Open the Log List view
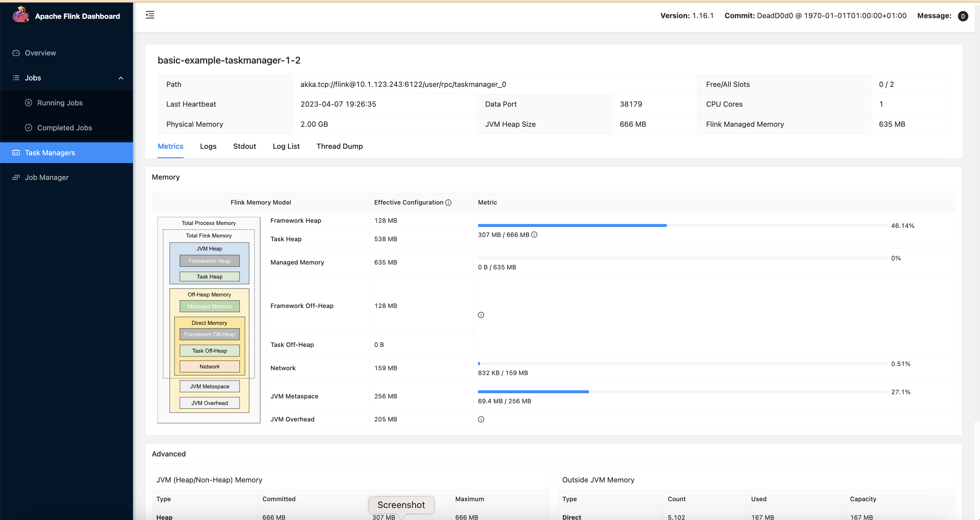This screenshot has height=520, width=980. (286, 146)
